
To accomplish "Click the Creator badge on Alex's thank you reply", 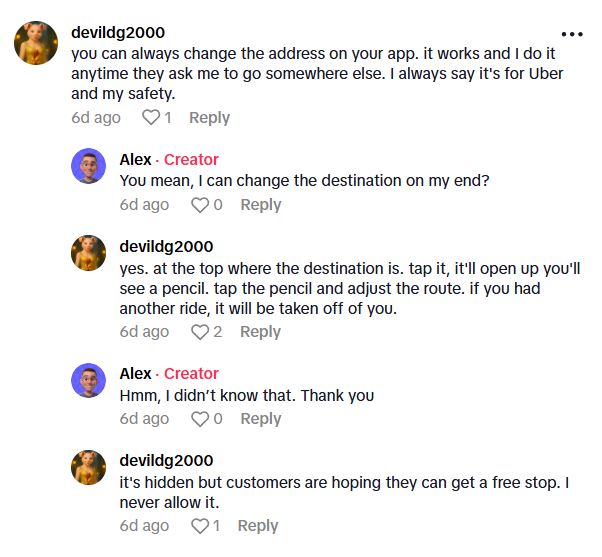I will point(191,374).
